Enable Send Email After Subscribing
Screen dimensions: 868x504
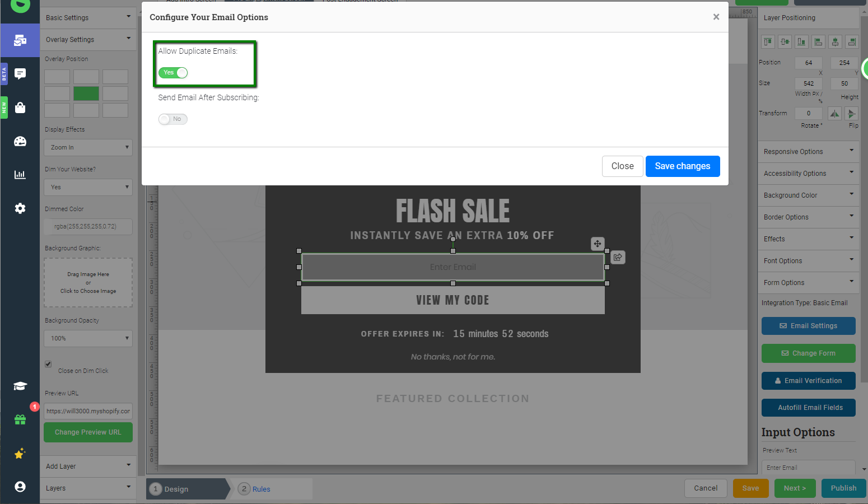click(x=172, y=119)
